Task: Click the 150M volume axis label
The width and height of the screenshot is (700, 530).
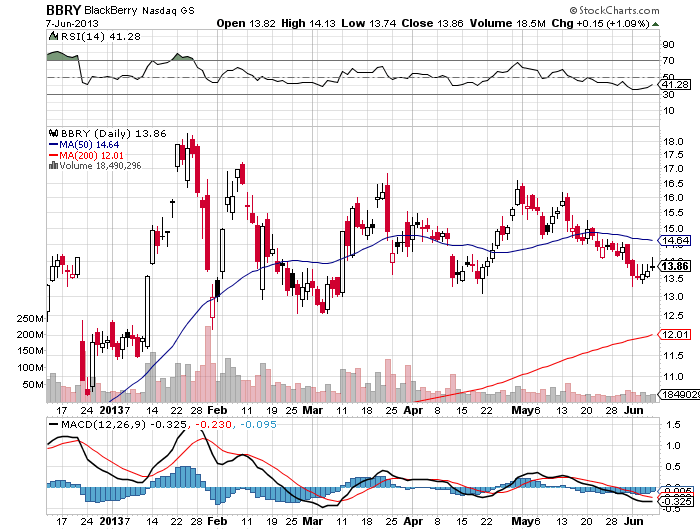Action: coord(30,351)
